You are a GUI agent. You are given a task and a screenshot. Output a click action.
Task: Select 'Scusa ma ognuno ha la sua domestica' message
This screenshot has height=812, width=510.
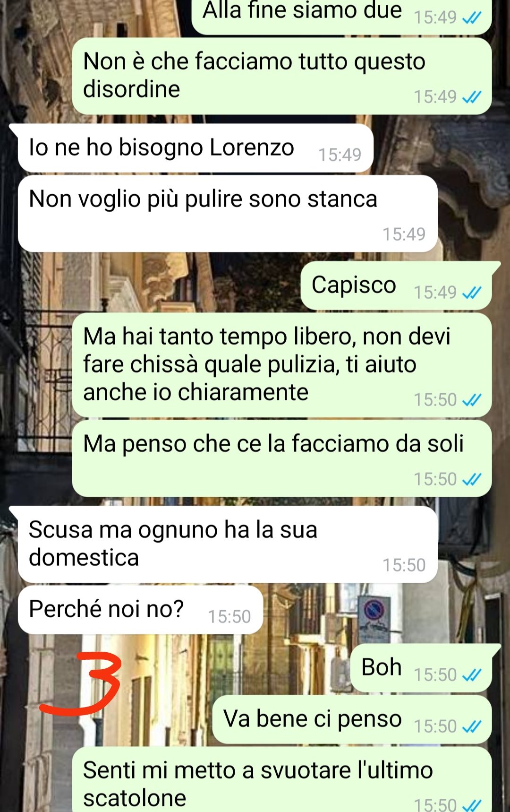coord(227,544)
